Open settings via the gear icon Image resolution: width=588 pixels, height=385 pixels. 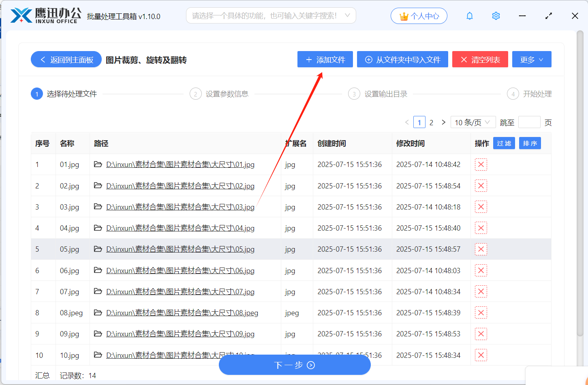pyautogui.click(x=496, y=16)
